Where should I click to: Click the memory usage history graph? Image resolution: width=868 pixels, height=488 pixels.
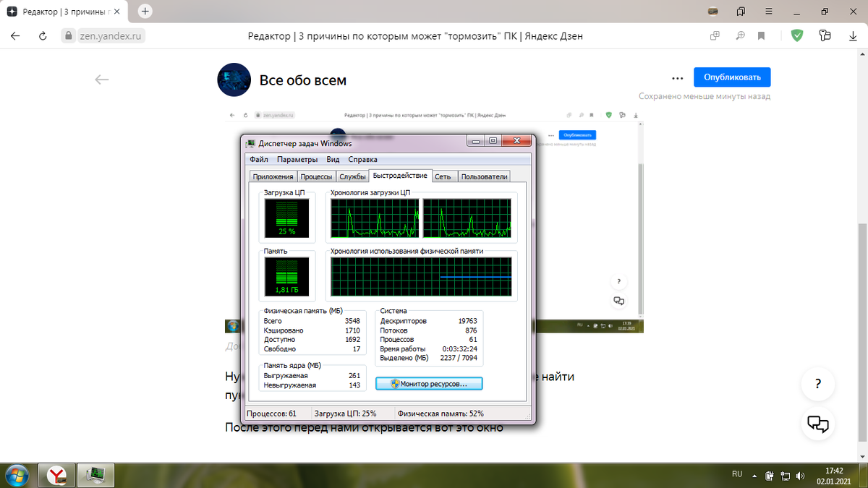422,278
